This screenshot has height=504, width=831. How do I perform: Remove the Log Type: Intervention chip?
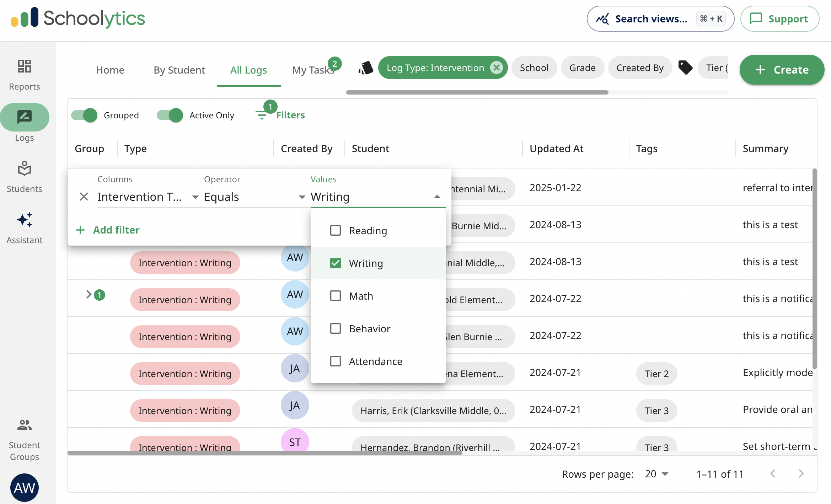click(x=496, y=68)
